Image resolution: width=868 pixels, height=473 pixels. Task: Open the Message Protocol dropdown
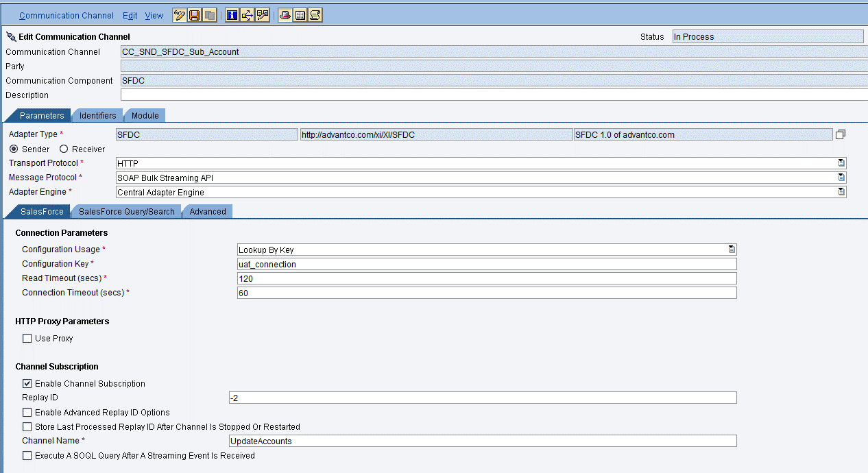tap(841, 177)
